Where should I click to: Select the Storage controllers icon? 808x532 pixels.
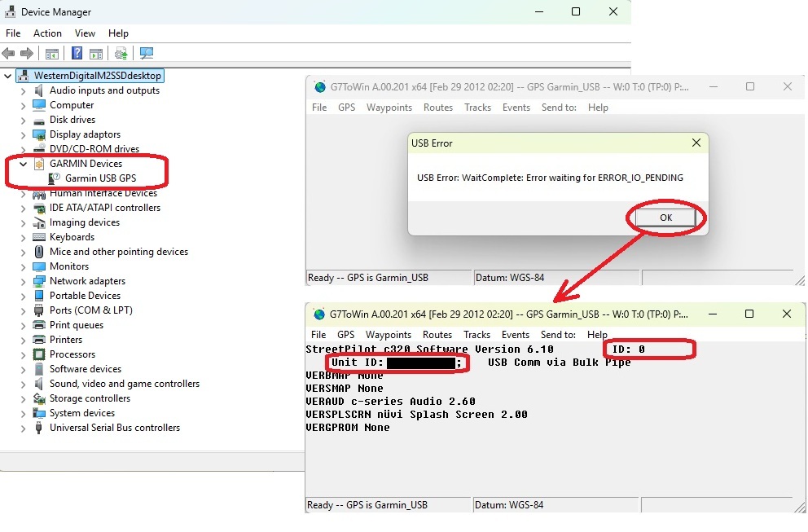point(39,398)
